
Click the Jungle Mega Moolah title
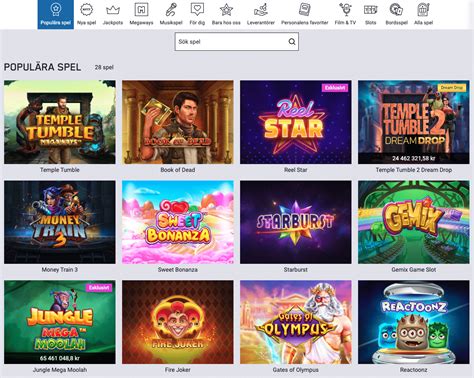coord(60,370)
